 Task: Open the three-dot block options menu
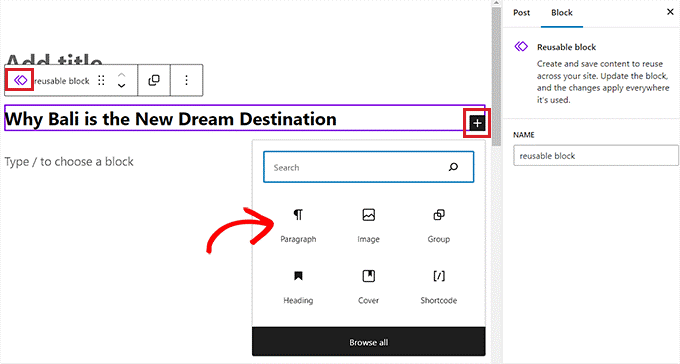(x=186, y=80)
